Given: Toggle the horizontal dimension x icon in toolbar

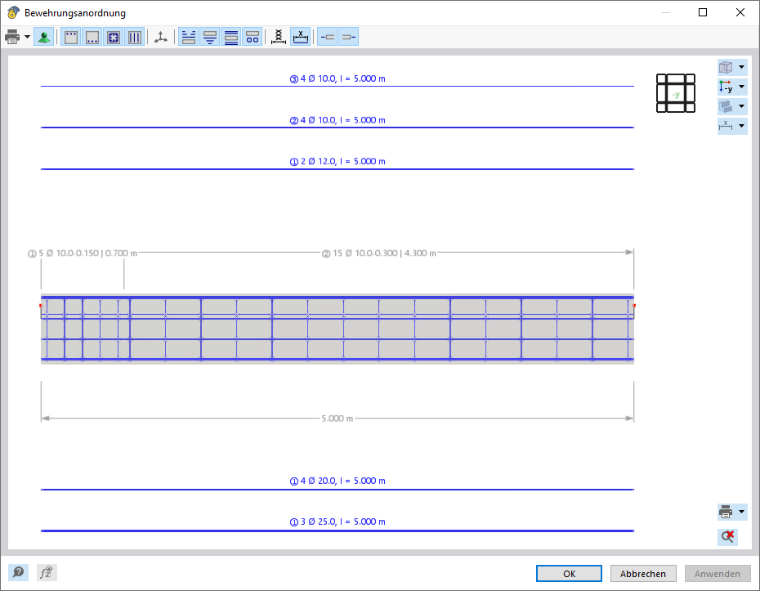Looking at the screenshot, I should 301,37.
